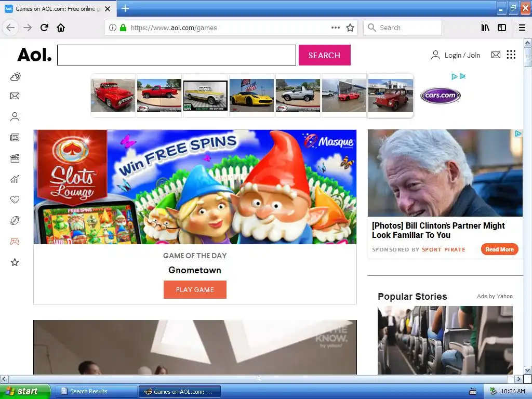
Task: Open the airplane cabin Popular Stories image
Action: [445, 340]
